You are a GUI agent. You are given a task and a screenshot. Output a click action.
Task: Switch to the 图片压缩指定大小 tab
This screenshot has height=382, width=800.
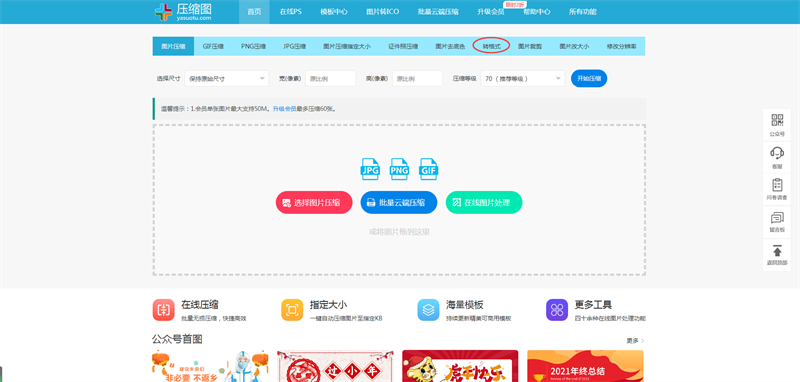click(x=347, y=46)
